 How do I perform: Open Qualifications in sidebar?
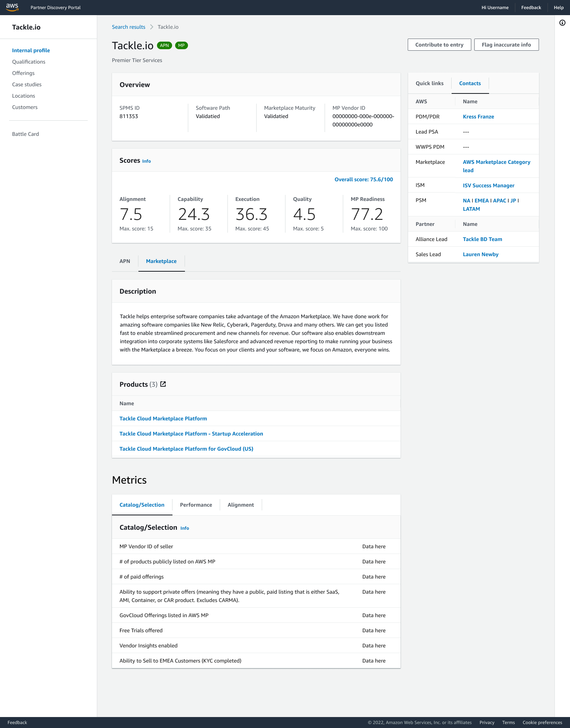point(29,62)
